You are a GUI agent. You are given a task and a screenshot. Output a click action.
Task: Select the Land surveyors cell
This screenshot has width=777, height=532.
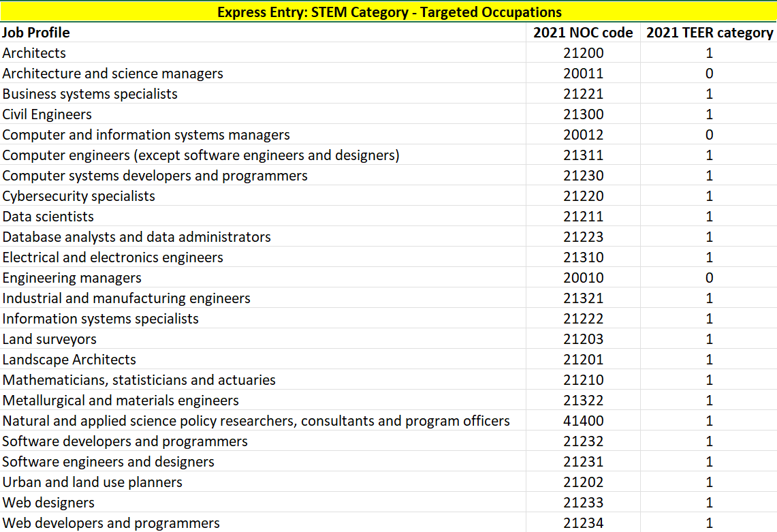(50, 339)
